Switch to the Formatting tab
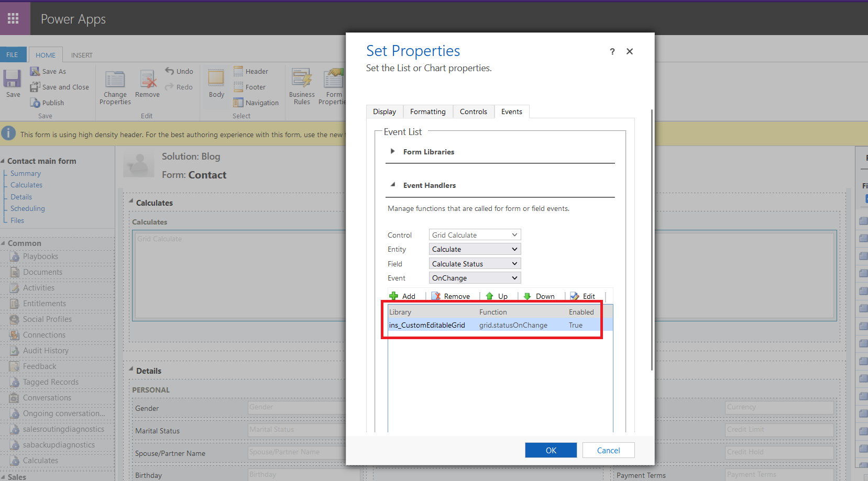The height and width of the screenshot is (481, 868). pos(427,111)
